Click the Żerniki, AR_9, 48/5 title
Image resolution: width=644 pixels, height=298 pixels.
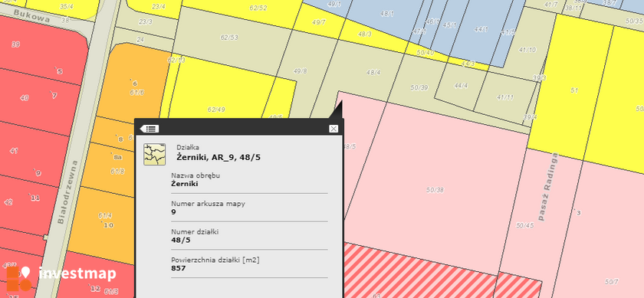click(x=219, y=157)
